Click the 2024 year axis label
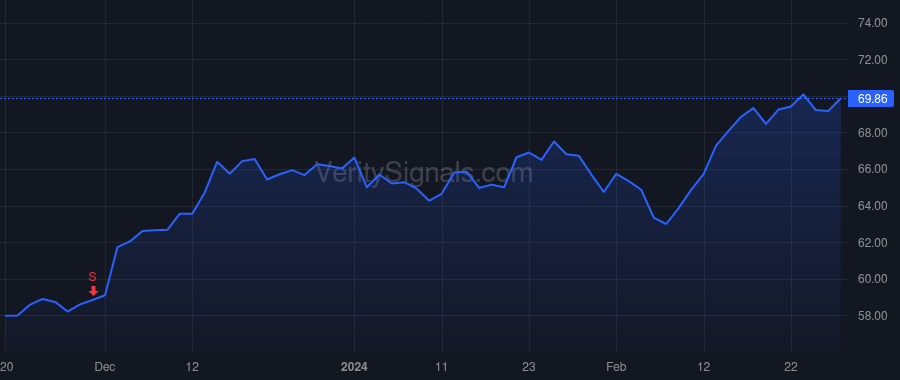 pyautogui.click(x=354, y=367)
